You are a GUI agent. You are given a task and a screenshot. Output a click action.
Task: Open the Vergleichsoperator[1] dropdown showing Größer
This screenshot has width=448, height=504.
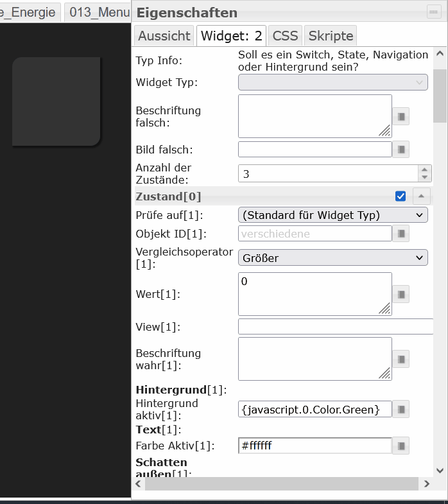coord(332,258)
